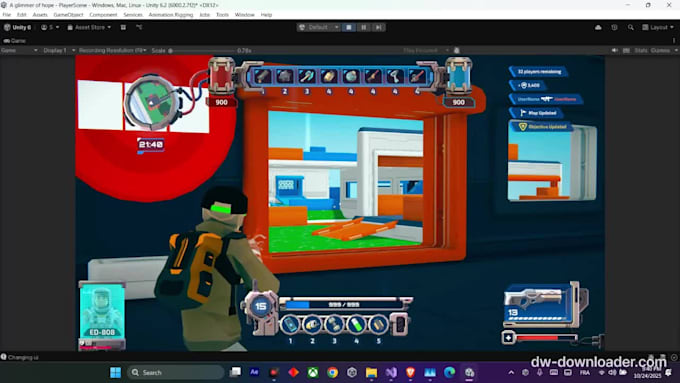Open the Animation Rigging menu
Viewport: 680px width, 383px height.
[x=171, y=15]
